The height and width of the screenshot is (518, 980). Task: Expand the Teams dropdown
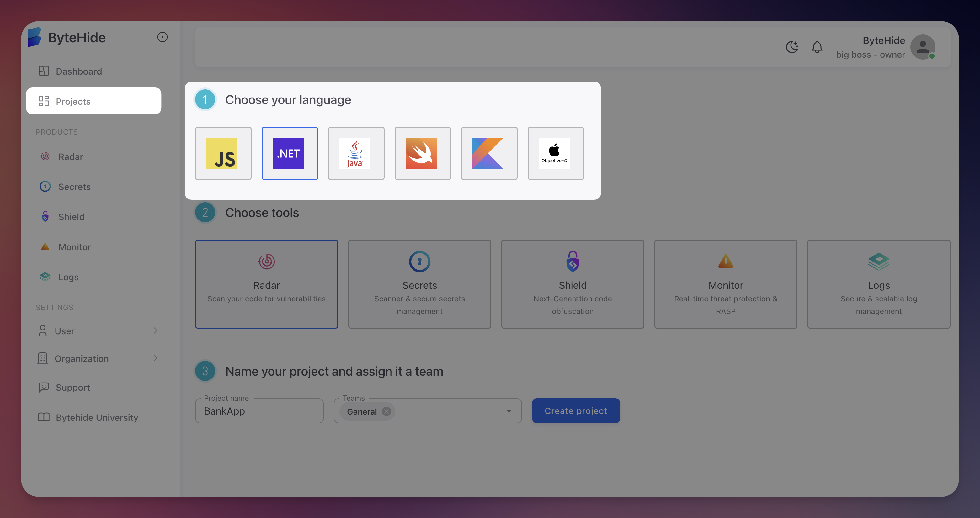(509, 411)
